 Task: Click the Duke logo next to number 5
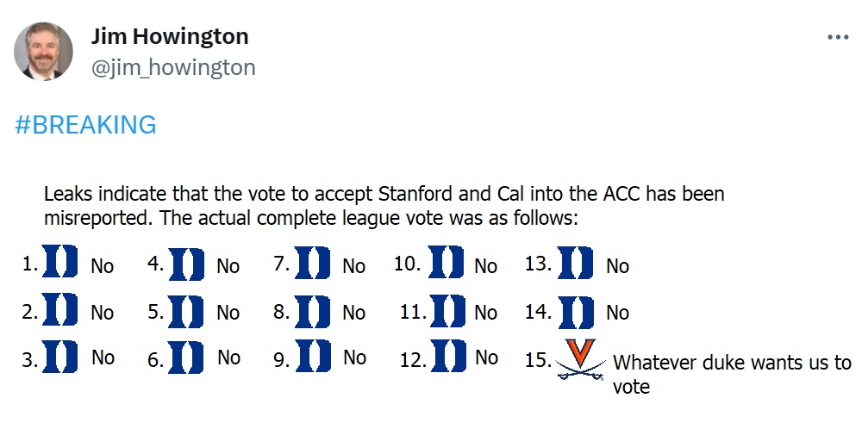(186, 311)
